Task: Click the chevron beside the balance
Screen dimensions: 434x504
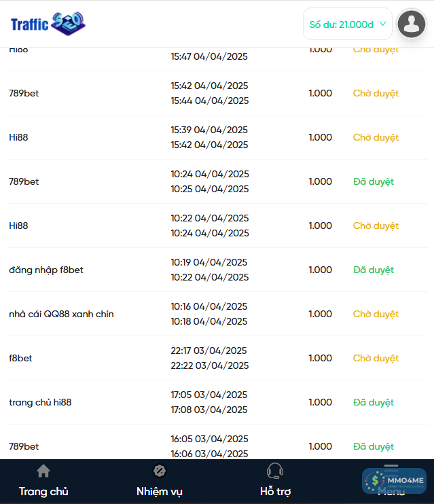Action: click(383, 24)
